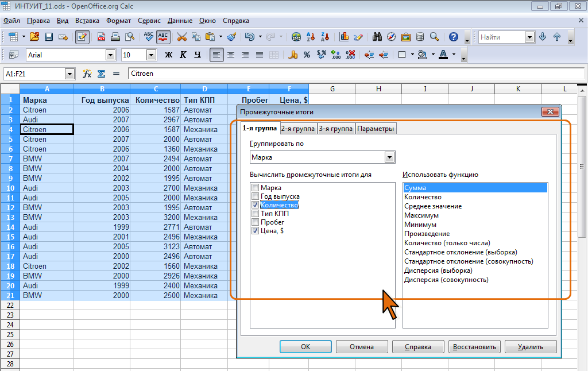Open the Navigator compass icon
Viewport: 588px width, 371px height.
(x=391, y=37)
